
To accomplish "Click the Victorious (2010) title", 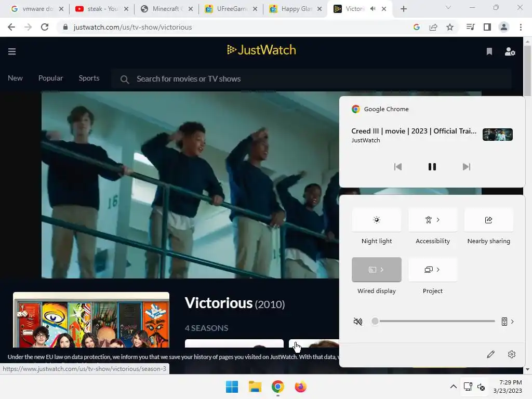I will pos(235,303).
